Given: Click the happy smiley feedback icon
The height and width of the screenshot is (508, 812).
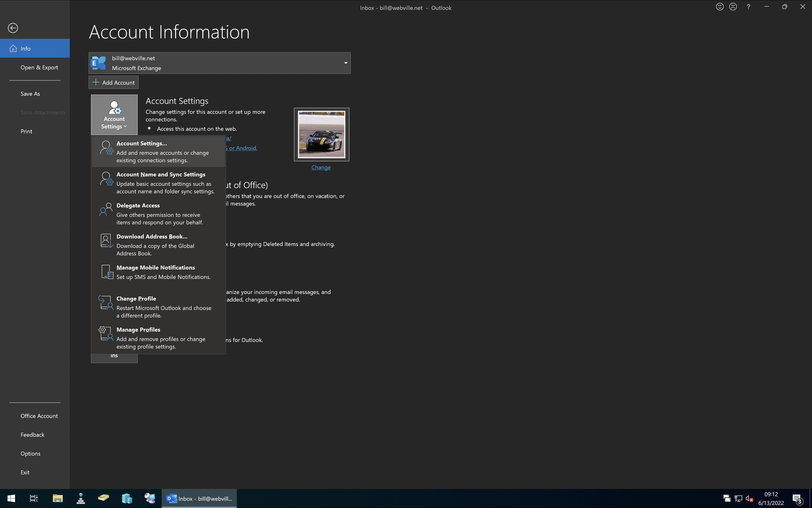Looking at the screenshot, I should tap(720, 7).
